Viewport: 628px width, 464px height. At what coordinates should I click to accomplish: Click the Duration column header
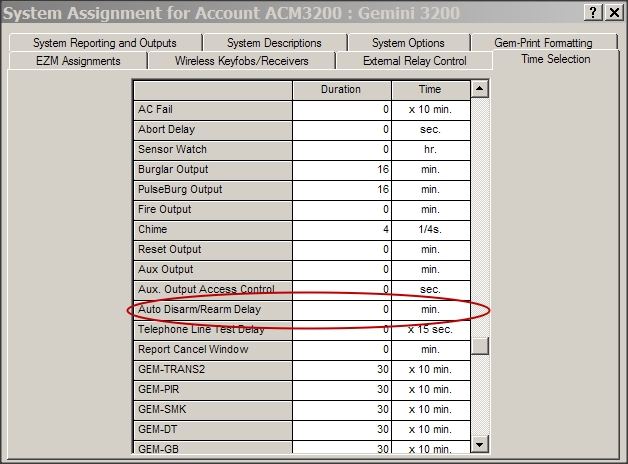341,90
